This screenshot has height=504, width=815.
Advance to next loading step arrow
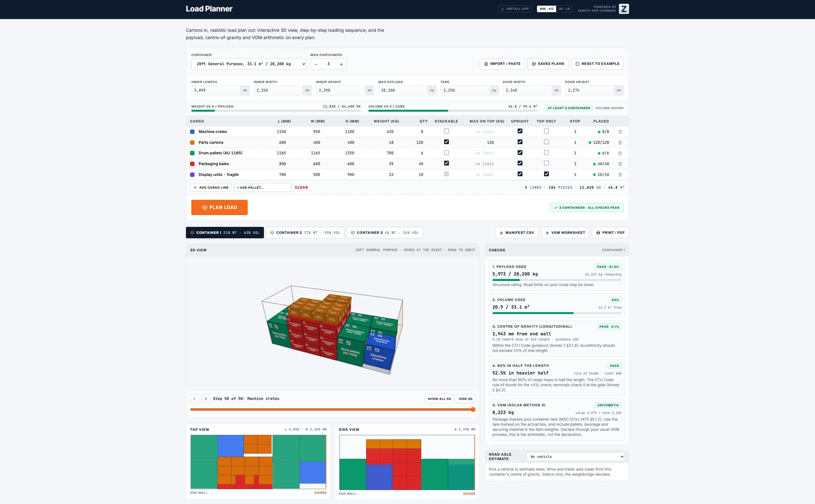pyautogui.click(x=206, y=399)
